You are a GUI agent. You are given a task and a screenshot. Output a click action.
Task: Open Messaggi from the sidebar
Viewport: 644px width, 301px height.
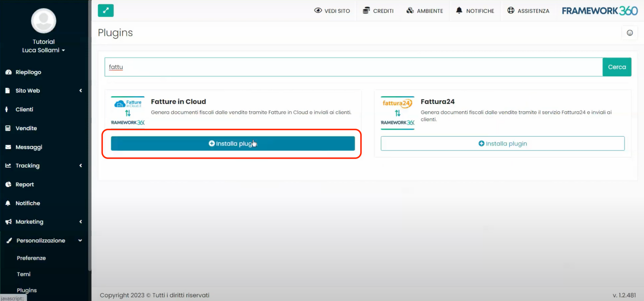click(x=29, y=147)
